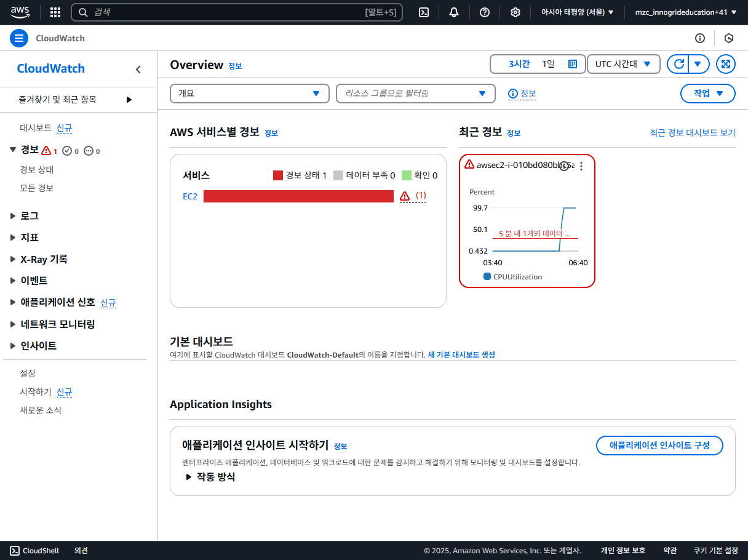Click 애플리케이션 인사이트 구성 button
Screen dimensions: 748x560
click(659, 445)
